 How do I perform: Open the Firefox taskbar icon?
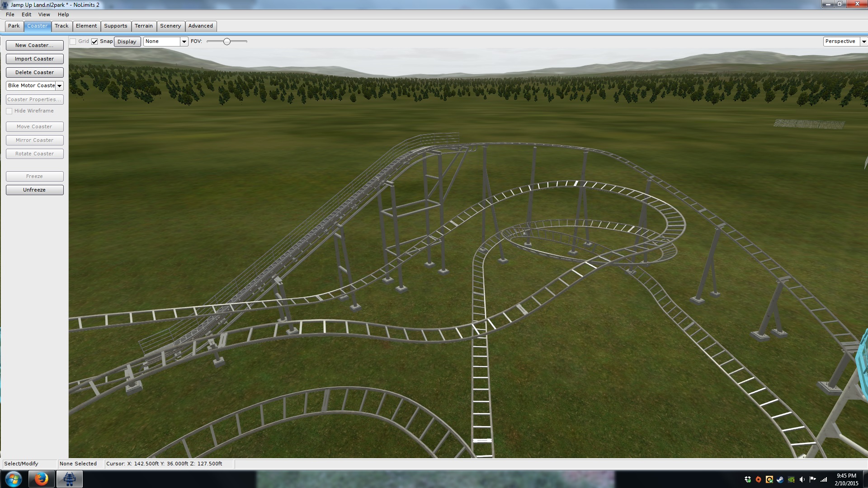pyautogui.click(x=41, y=479)
